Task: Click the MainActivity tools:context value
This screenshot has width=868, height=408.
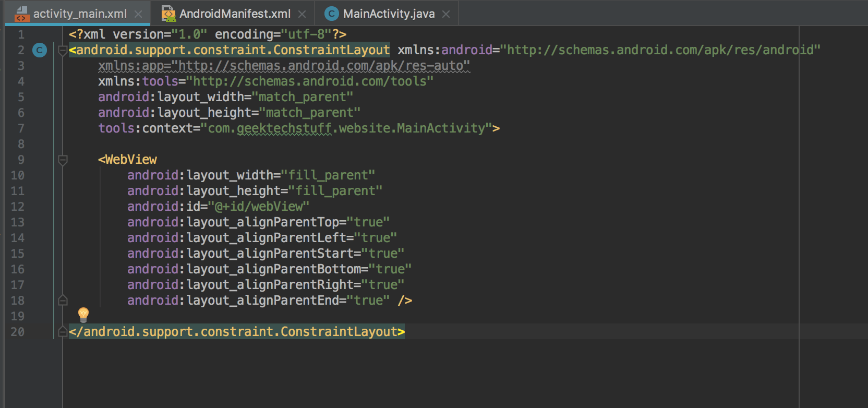Action: pos(346,128)
